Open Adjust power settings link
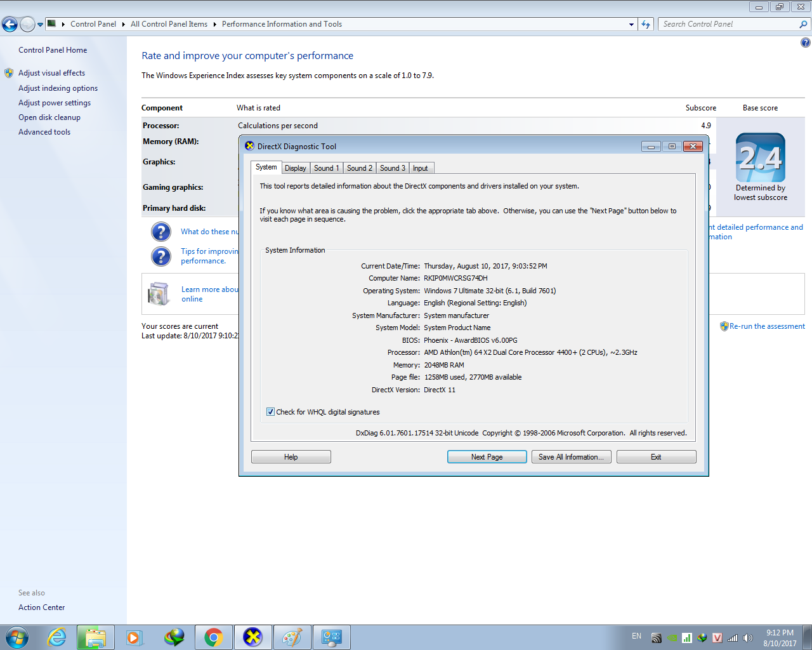The height and width of the screenshot is (650, 812). 55,103
